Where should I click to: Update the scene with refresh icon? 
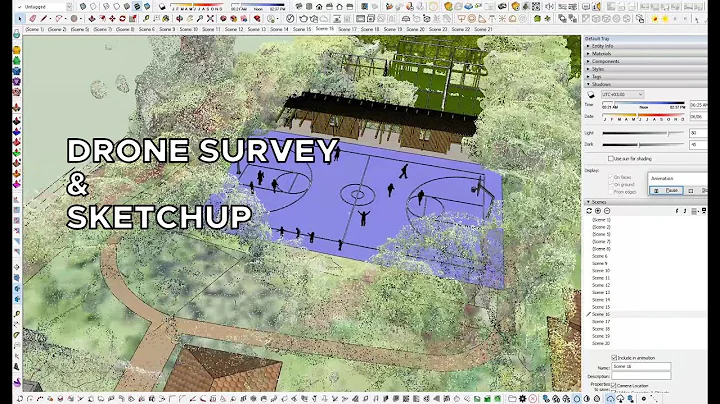[x=589, y=211]
